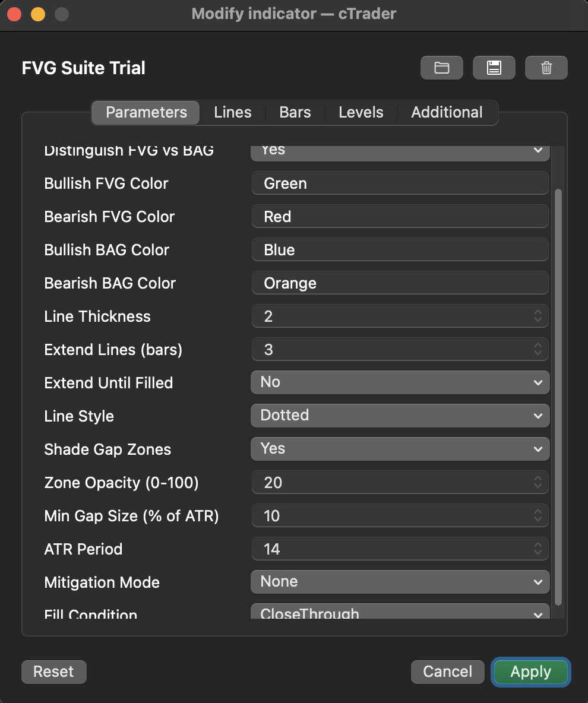This screenshot has width=588, height=703.
Task: Edit the Bullish FVG Color set to Green
Action: [399, 183]
